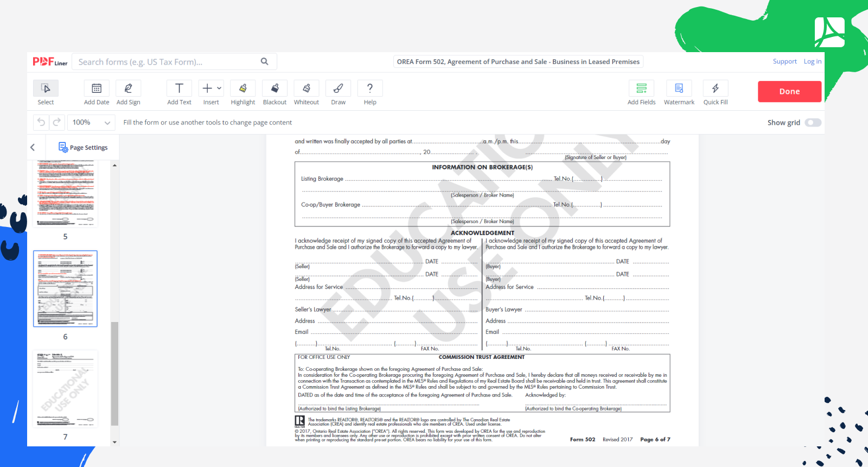Open the 100% zoom dropdown
The width and height of the screenshot is (868, 467).
(x=91, y=122)
